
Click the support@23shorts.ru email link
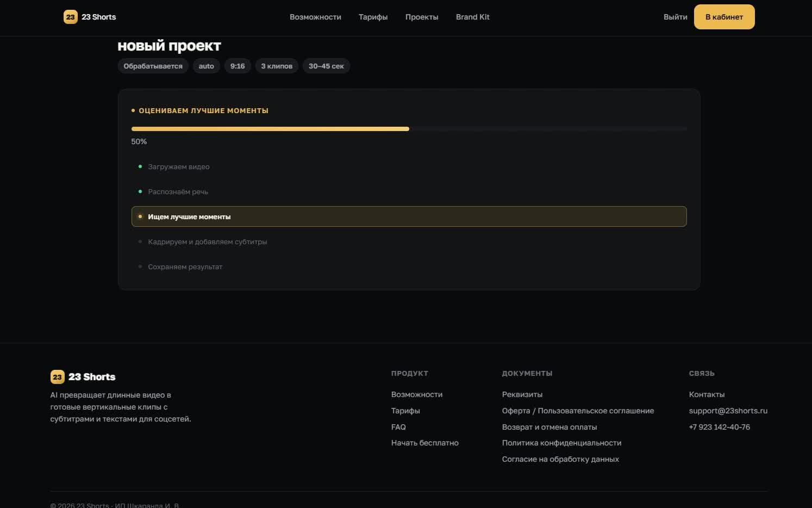click(x=728, y=411)
